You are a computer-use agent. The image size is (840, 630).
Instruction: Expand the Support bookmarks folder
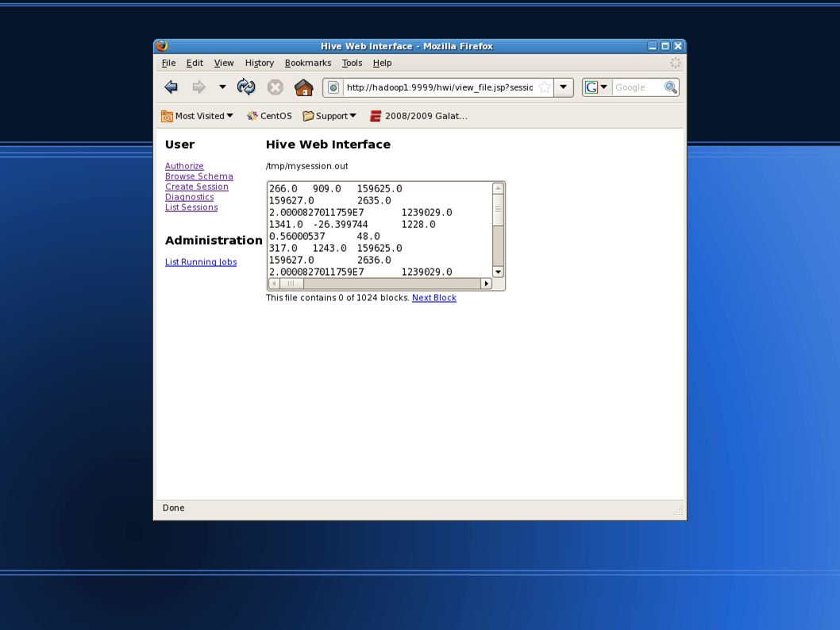click(329, 116)
